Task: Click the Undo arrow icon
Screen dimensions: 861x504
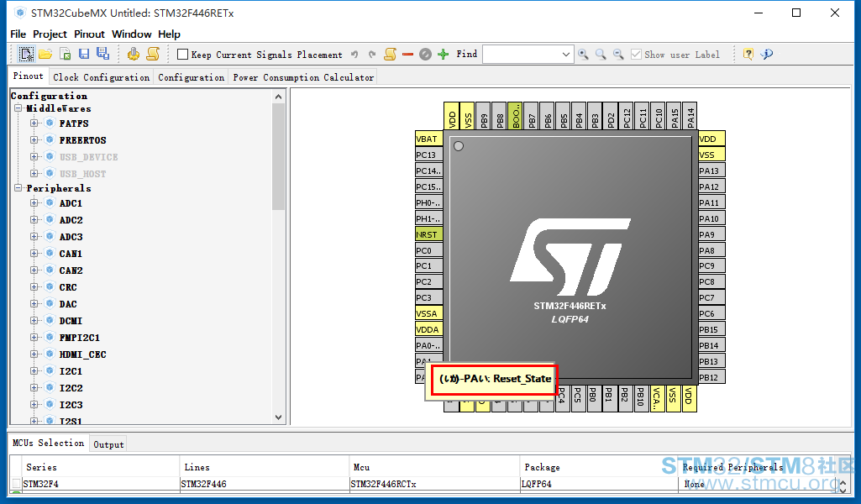Action: (354, 55)
